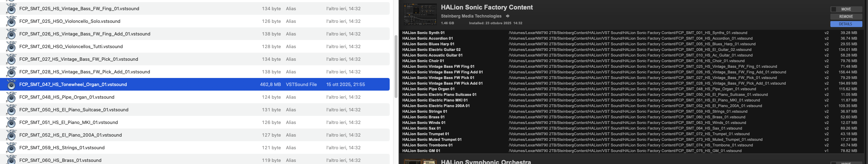Click the FCP_SMT_060 Brass_01 file icon
The image size is (868, 164).
(11, 159)
